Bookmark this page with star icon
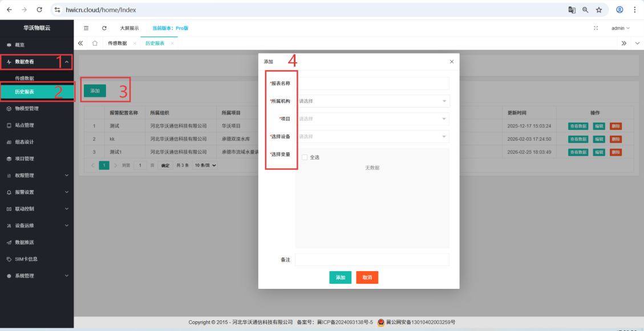The width and height of the screenshot is (644, 331). (599, 10)
